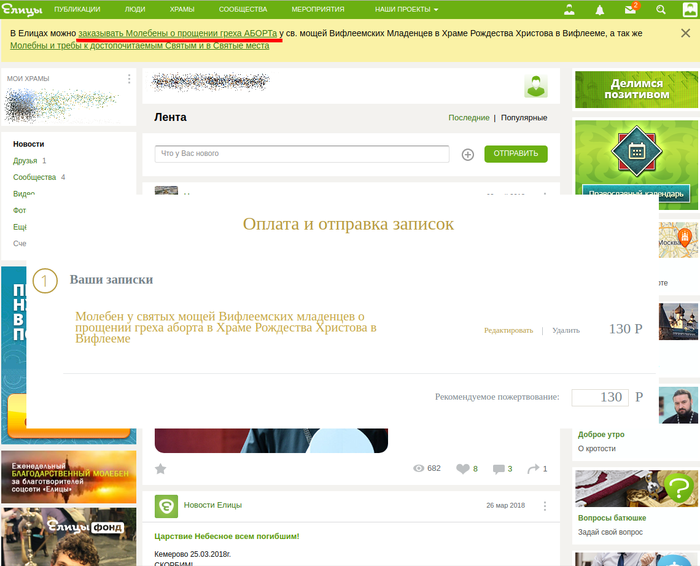
Task: Add attachment with the plus circle icon
Action: (x=467, y=154)
